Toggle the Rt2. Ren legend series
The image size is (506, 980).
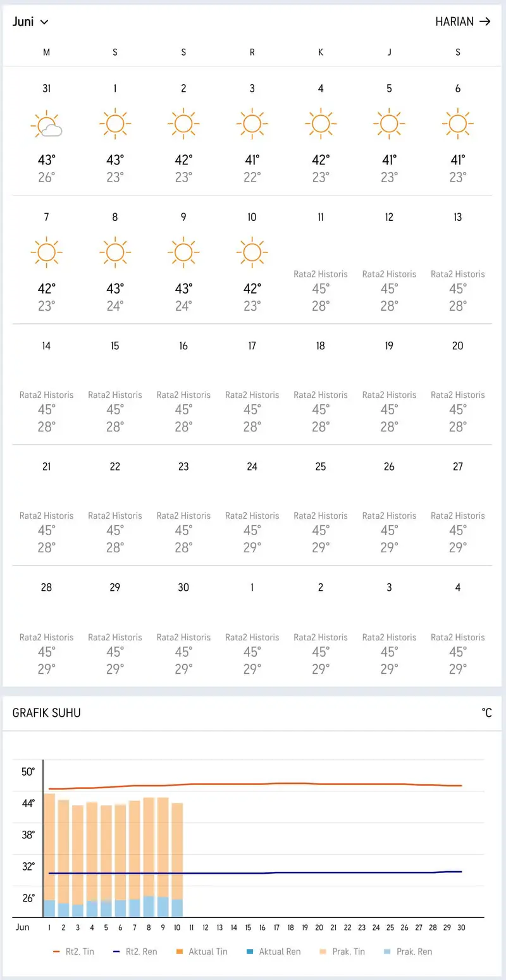(135, 952)
